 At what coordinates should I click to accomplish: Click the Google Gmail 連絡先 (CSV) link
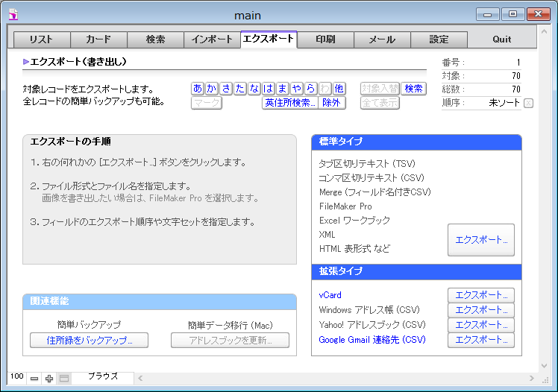tap(372, 340)
